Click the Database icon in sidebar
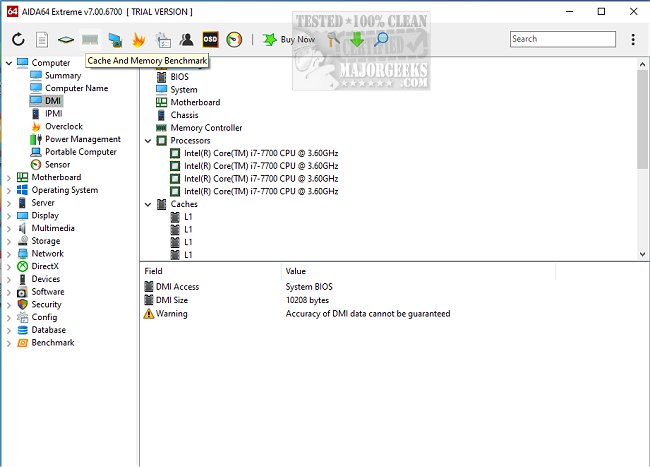 click(x=22, y=330)
